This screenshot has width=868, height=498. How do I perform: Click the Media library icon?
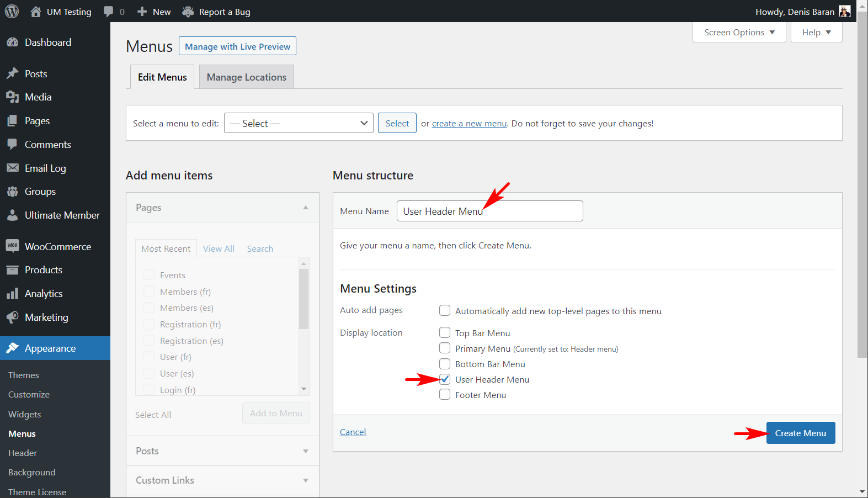click(x=13, y=97)
